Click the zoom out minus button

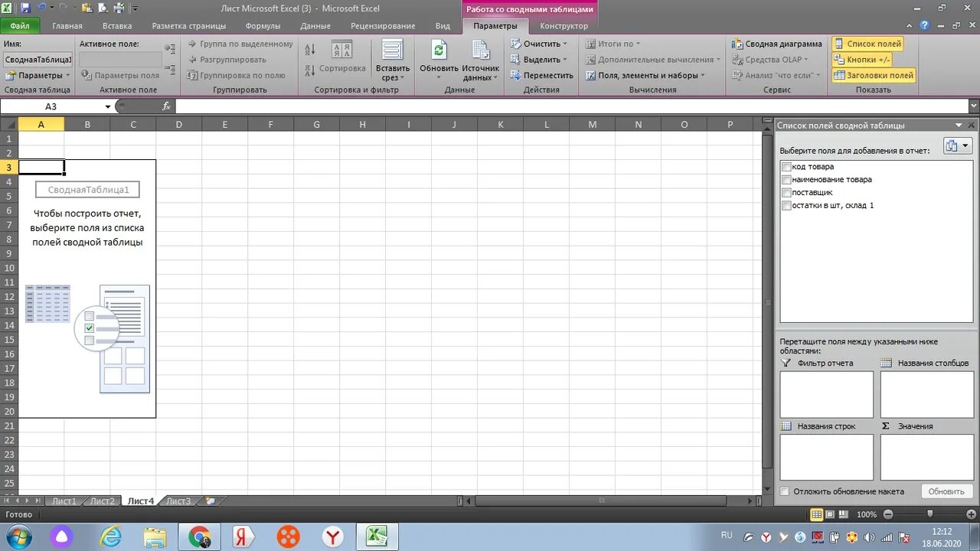click(x=888, y=514)
